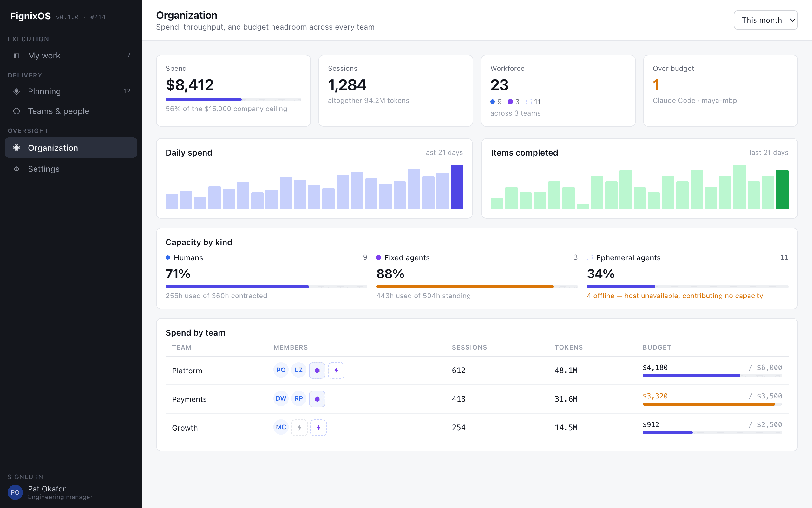Screen dimensions: 812x508
Task: Click the Humans capacity progress bar
Action: coord(266,287)
